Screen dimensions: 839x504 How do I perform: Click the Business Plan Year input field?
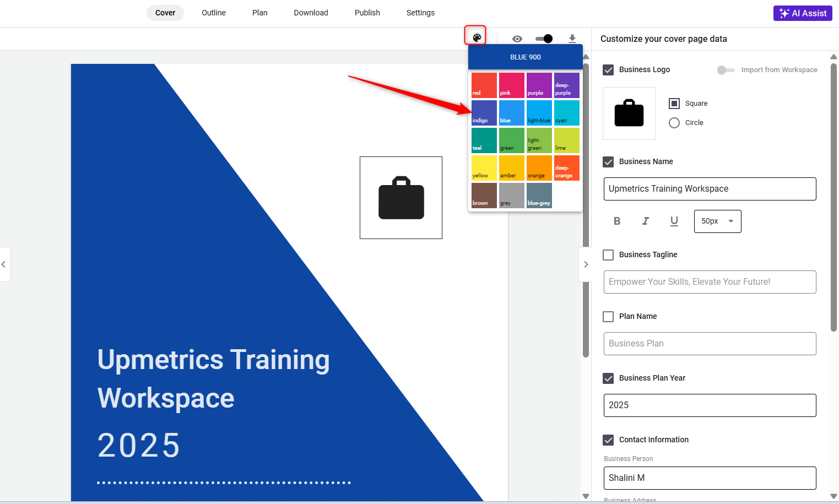[x=710, y=405]
